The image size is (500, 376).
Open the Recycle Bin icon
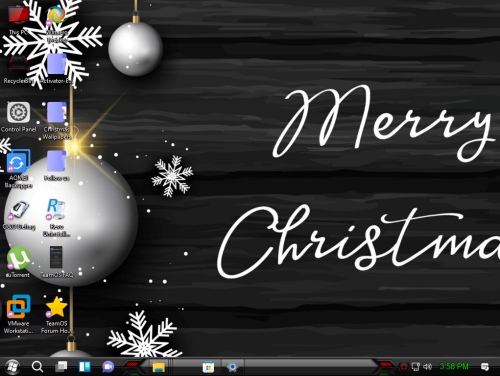pyautogui.click(x=18, y=68)
